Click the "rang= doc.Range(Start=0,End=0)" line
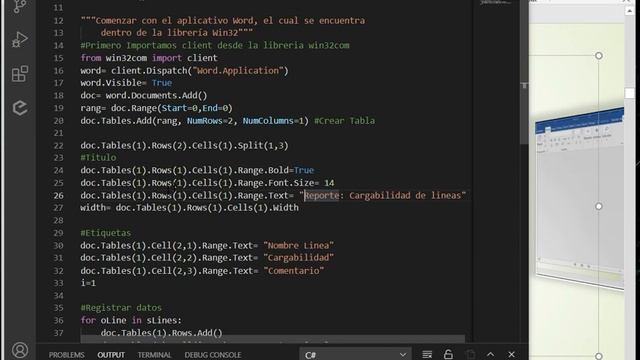 point(156,108)
